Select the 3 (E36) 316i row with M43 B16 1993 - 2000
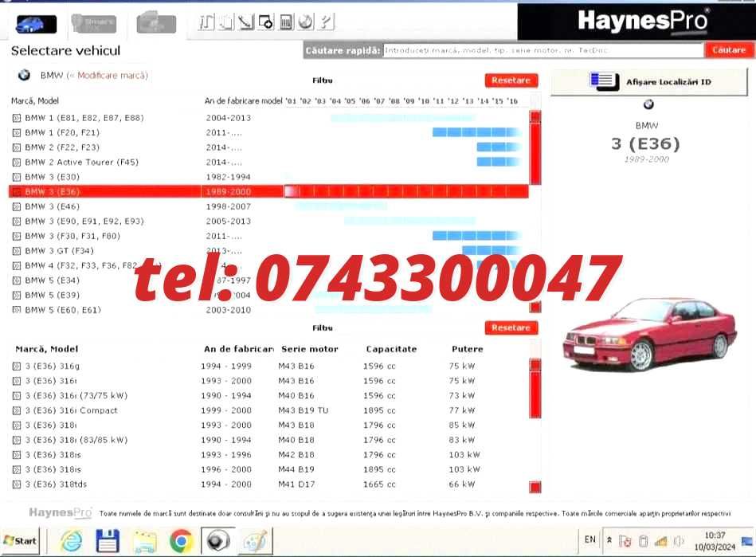 pyautogui.click(x=268, y=381)
